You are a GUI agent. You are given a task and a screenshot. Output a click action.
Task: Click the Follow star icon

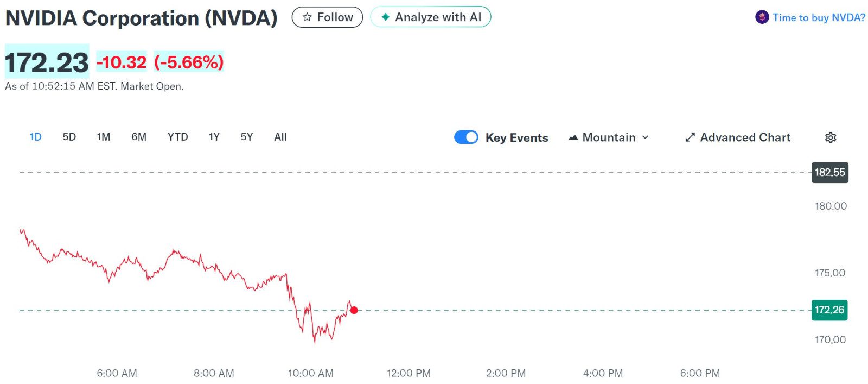click(307, 17)
